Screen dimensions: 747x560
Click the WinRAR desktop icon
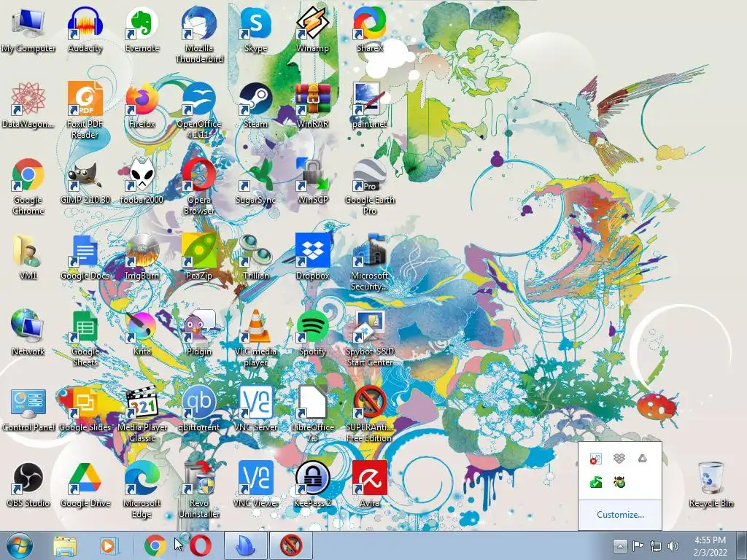pos(312,105)
